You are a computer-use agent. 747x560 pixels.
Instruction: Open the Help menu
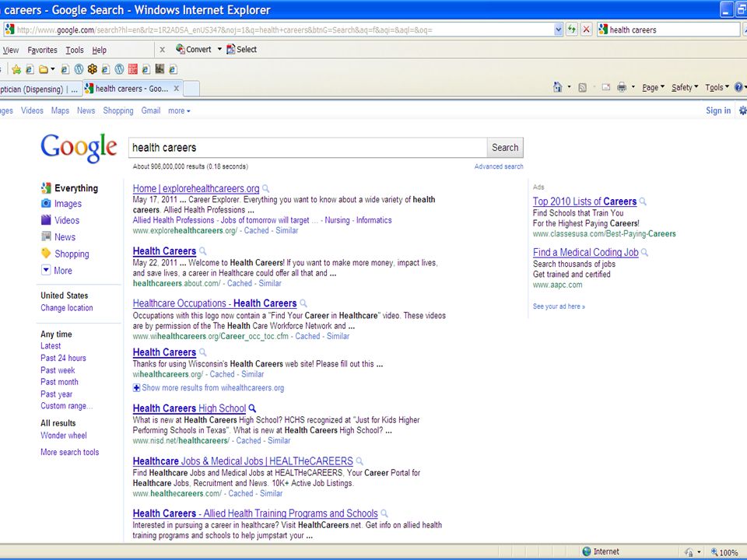[99, 50]
